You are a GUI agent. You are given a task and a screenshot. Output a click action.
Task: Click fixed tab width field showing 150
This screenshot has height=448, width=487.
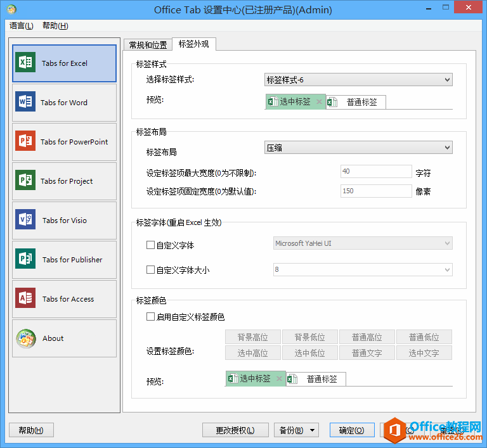(376, 191)
